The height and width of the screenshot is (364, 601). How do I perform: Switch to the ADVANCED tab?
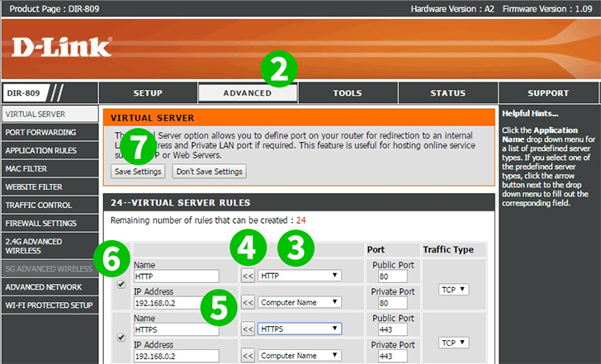click(248, 92)
